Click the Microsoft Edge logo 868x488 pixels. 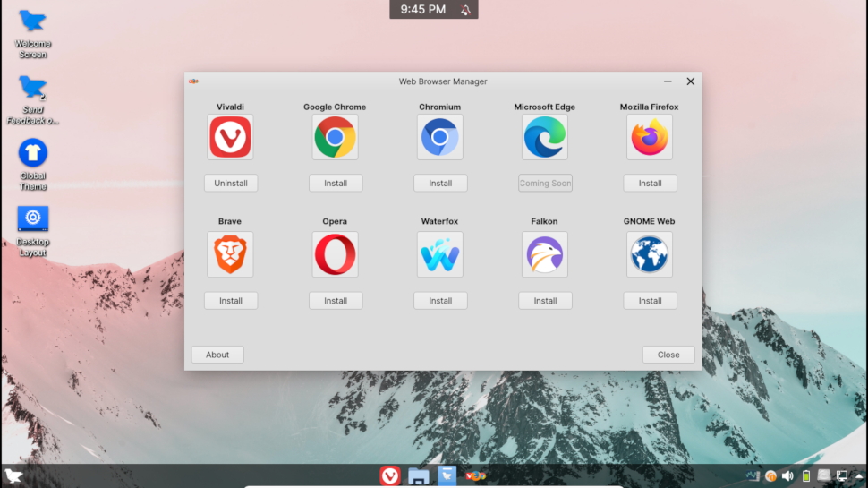(x=545, y=137)
